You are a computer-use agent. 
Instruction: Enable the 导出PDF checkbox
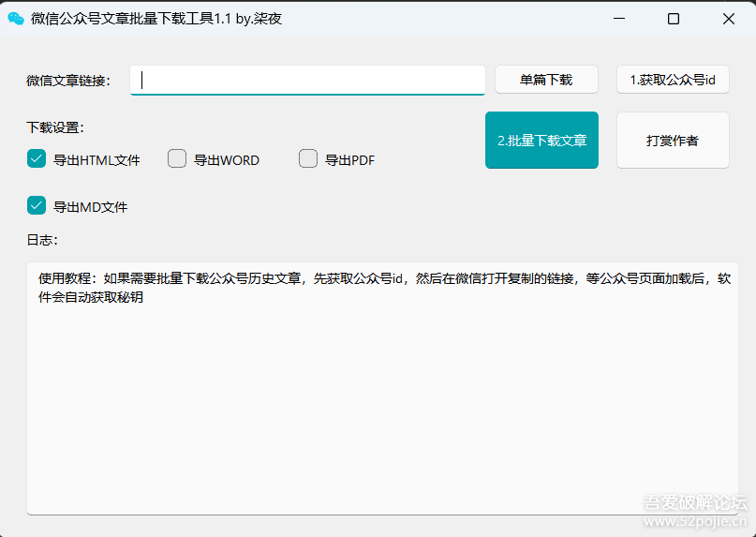click(308, 159)
